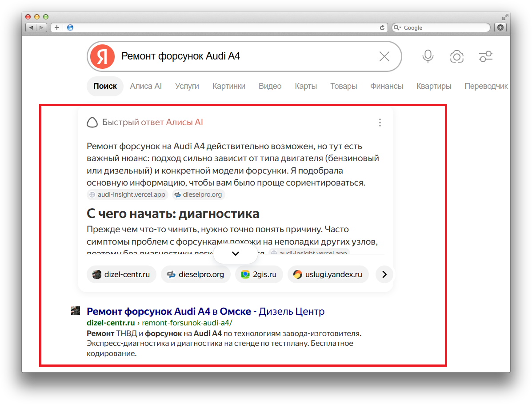Click the Alisa AI outline icon
The image size is (532, 404).
[x=92, y=123]
